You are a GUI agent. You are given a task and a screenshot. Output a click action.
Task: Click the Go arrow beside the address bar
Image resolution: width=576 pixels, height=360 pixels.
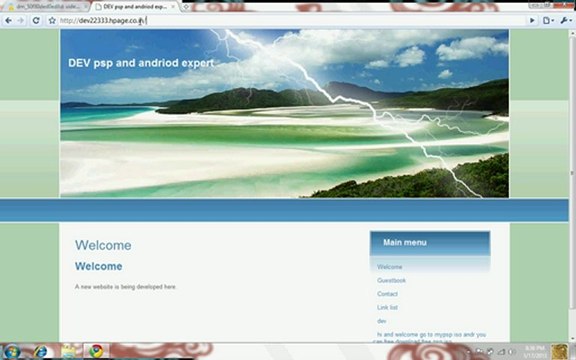[x=532, y=21]
